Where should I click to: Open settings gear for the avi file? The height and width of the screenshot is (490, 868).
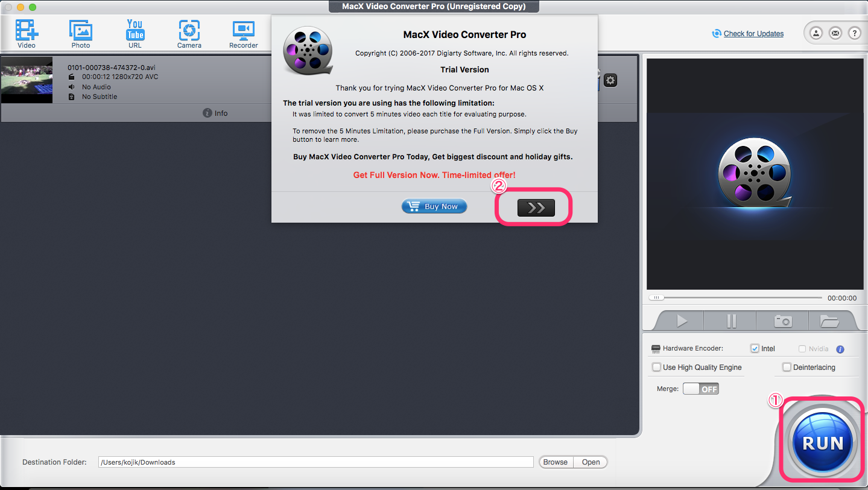click(610, 80)
